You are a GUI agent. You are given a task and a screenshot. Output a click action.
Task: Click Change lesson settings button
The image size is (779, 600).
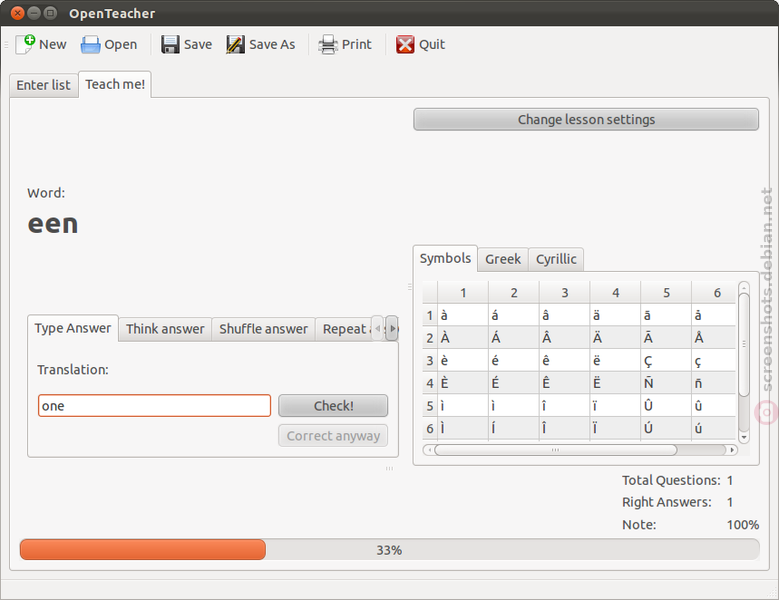[x=586, y=120]
